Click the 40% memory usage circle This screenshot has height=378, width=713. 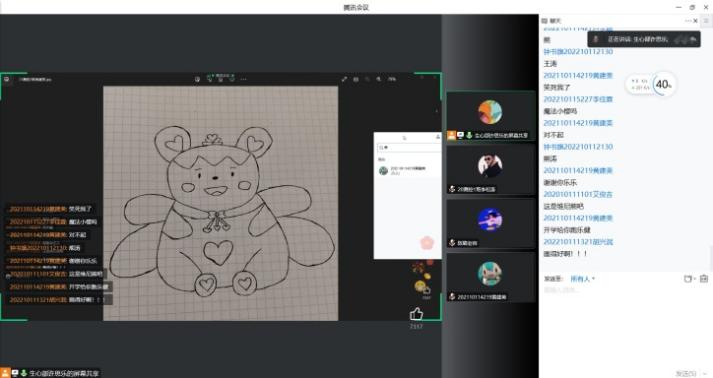(663, 85)
